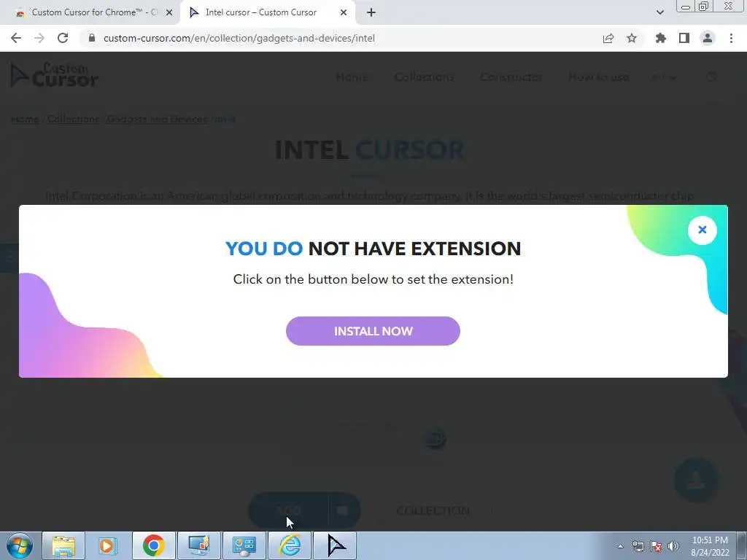Click Gadgets and Devices breadcrumb link
The width and height of the screenshot is (747, 560).
click(158, 119)
